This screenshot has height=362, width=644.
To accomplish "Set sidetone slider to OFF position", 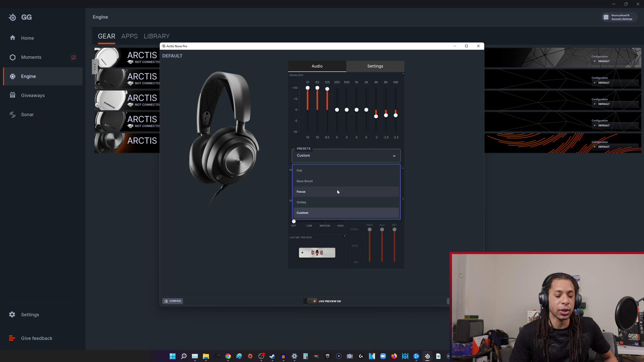I will click(294, 221).
